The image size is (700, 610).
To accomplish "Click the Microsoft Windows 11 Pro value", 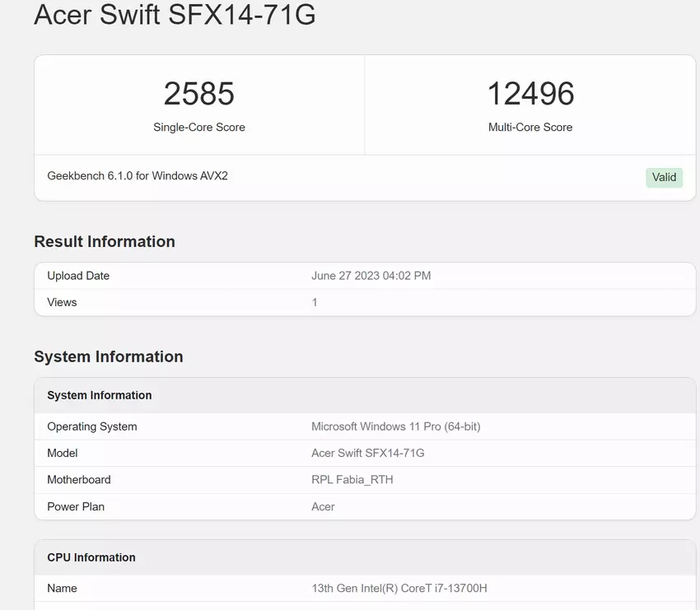I will tap(395, 426).
